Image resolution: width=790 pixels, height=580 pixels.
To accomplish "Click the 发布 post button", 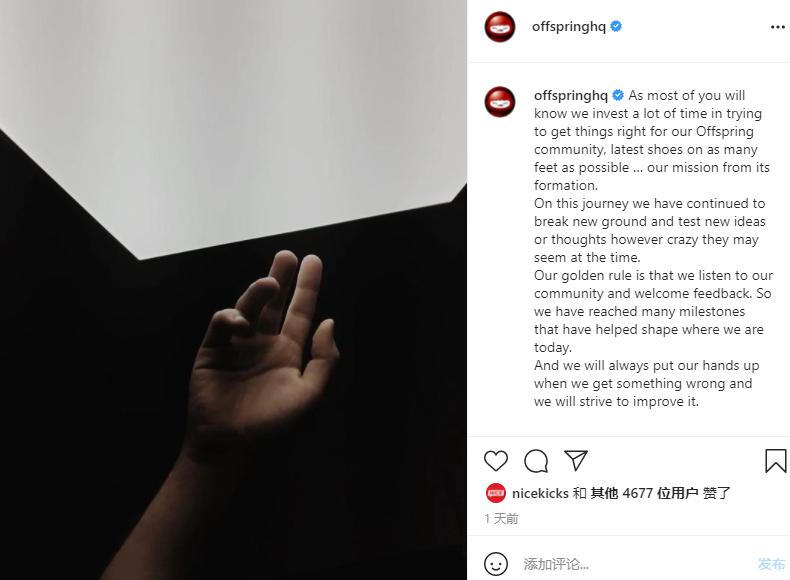I will pyautogui.click(x=771, y=564).
